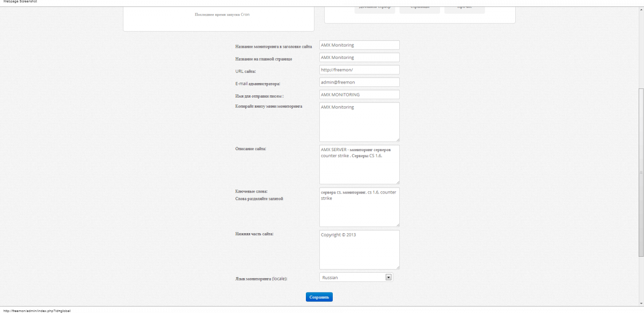Click the site header monitoring name field
Screen dimensions: 644x313
pyautogui.click(x=359, y=45)
